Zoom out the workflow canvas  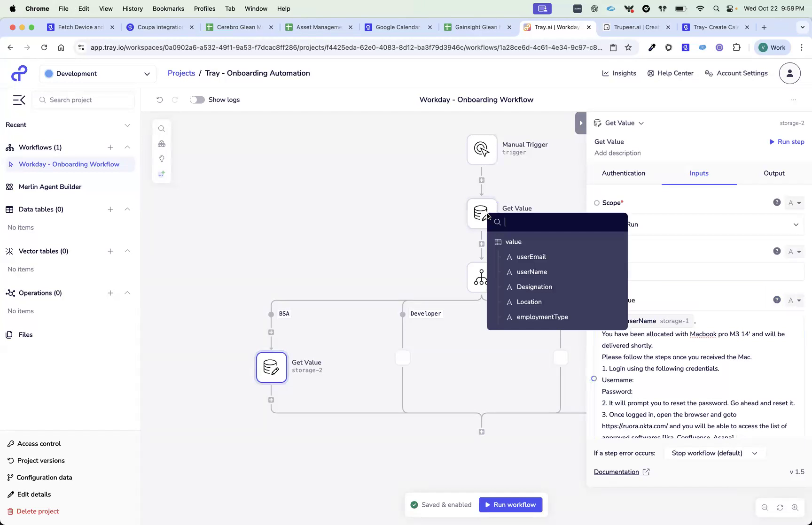point(765,507)
